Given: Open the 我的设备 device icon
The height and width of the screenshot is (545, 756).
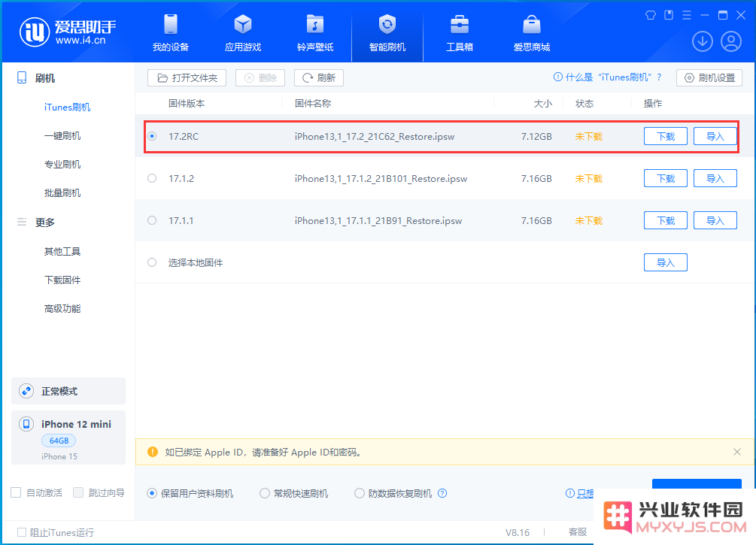Looking at the screenshot, I should [x=171, y=24].
